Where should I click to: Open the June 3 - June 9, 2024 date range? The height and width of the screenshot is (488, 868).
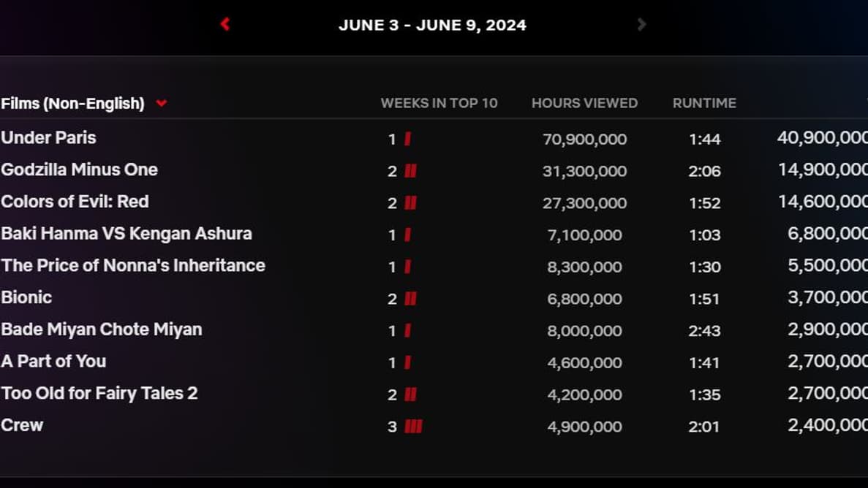[x=432, y=25]
